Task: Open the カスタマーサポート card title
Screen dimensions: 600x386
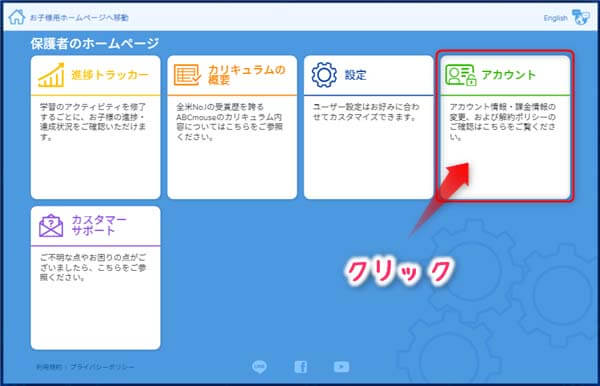Action: tap(99, 225)
